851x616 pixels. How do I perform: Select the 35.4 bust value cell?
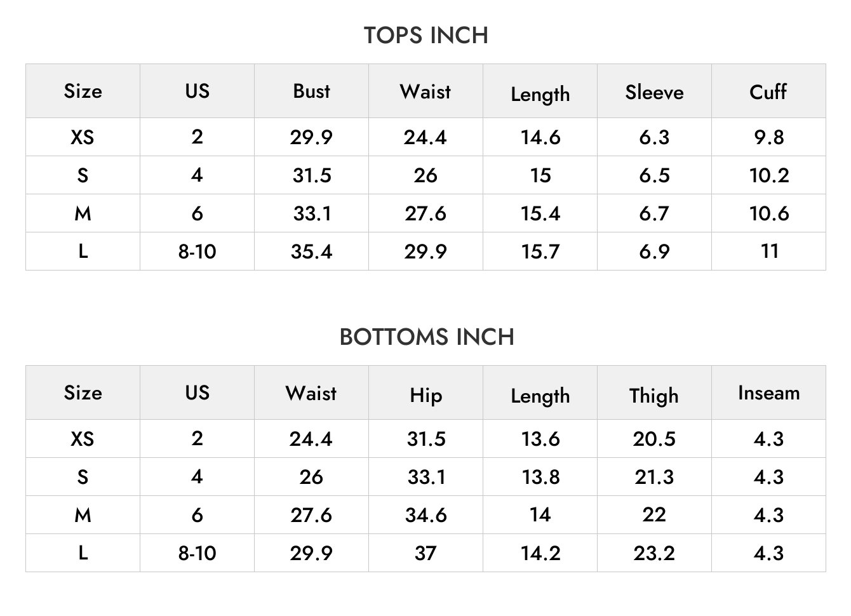click(311, 251)
